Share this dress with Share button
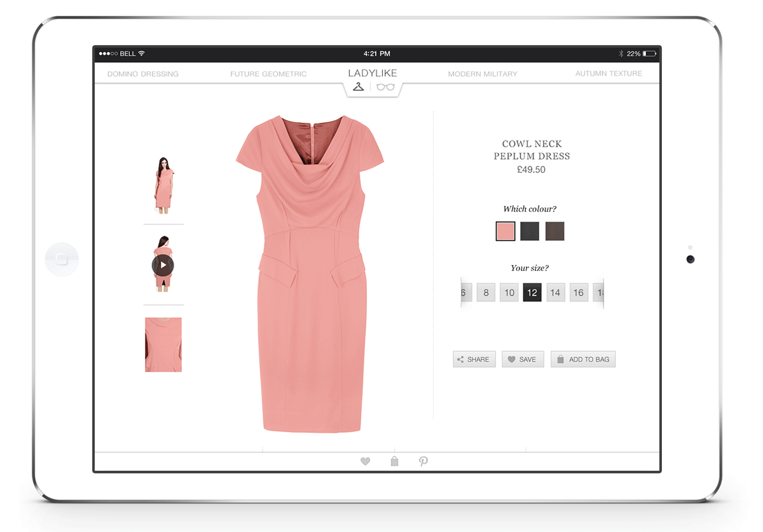The width and height of the screenshot is (763, 532). [474, 359]
